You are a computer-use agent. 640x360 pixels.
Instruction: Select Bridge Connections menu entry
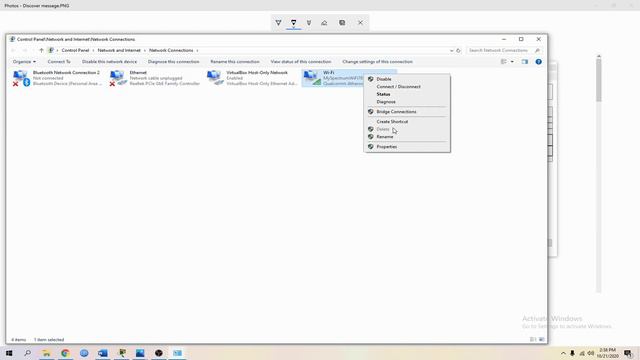coord(396,111)
